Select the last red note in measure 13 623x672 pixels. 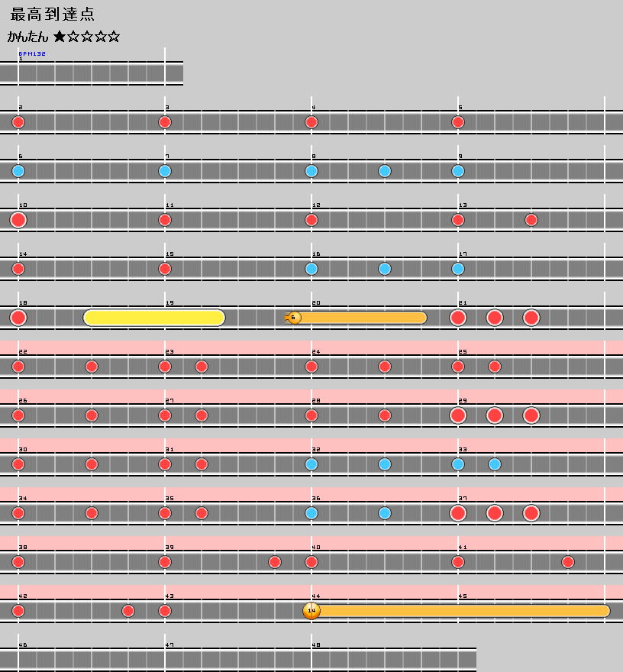click(531, 220)
